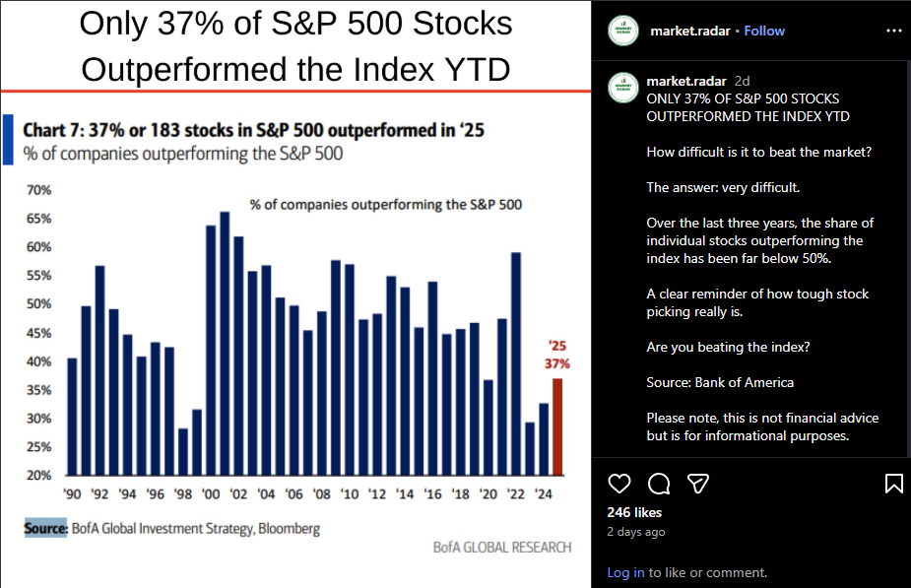The width and height of the screenshot is (911, 588).
Task: Share the post via the paper plane icon
Action: [697, 483]
